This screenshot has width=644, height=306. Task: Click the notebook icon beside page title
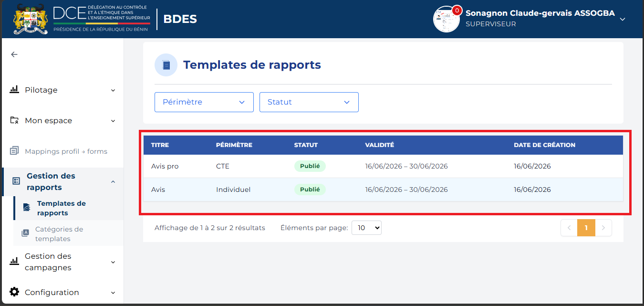click(x=166, y=65)
